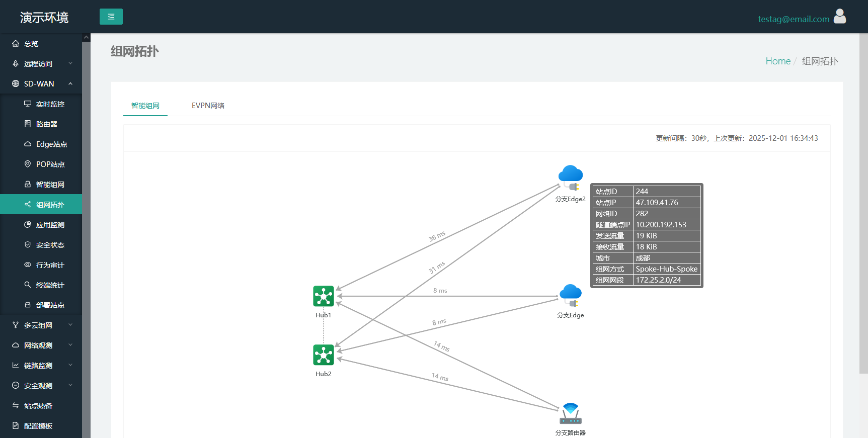
Task: Select the 分支Edge cloud node
Action: click(x=571, y=296)
